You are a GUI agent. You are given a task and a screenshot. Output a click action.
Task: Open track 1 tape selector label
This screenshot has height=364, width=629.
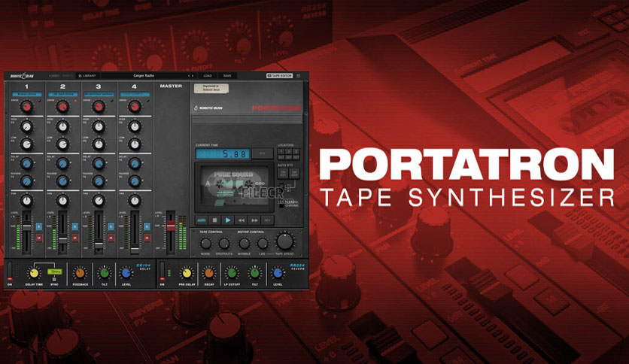(x=26, y=95)
